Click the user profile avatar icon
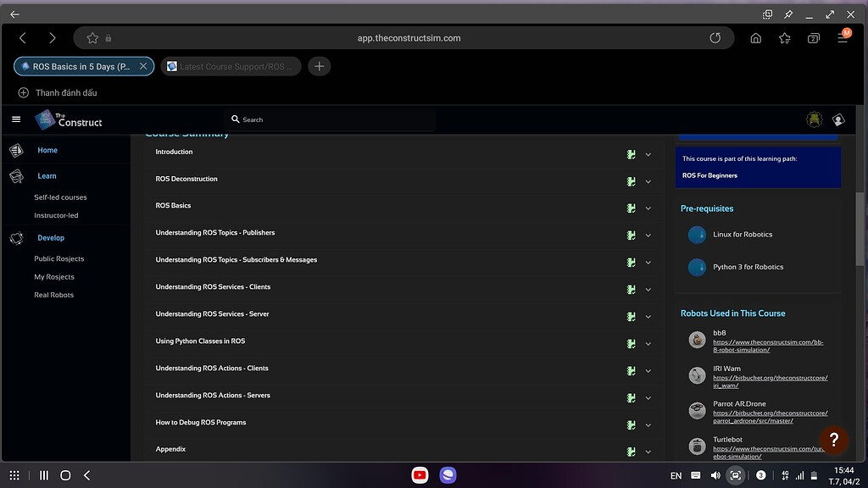This screenshot has height=488, width=868. point(838,120)
